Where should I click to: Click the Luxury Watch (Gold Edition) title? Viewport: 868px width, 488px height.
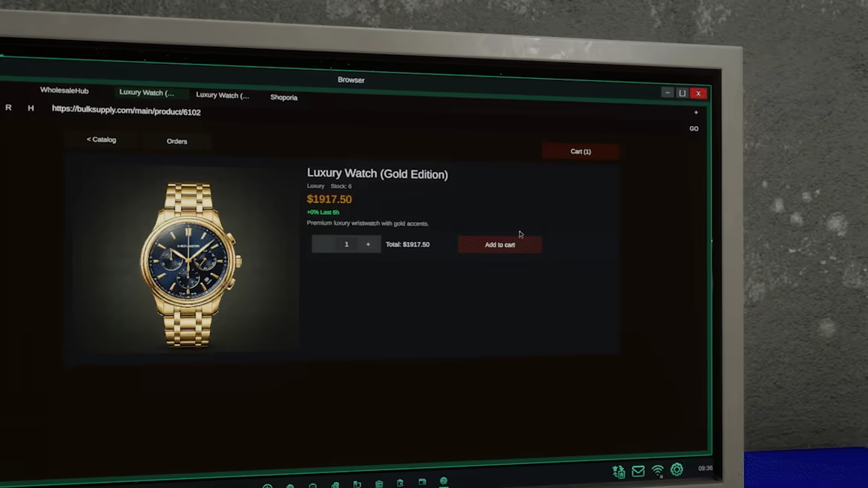(x=378, y=174)
